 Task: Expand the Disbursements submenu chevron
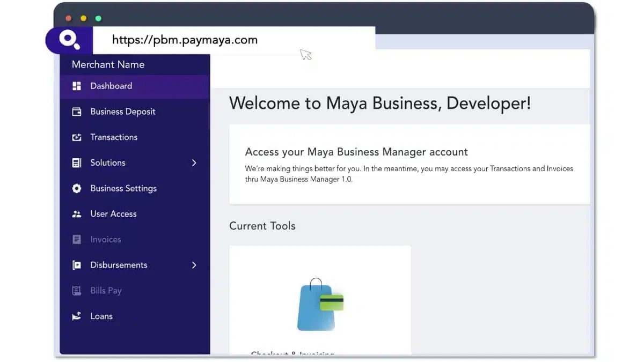click(x=194, y=265)
